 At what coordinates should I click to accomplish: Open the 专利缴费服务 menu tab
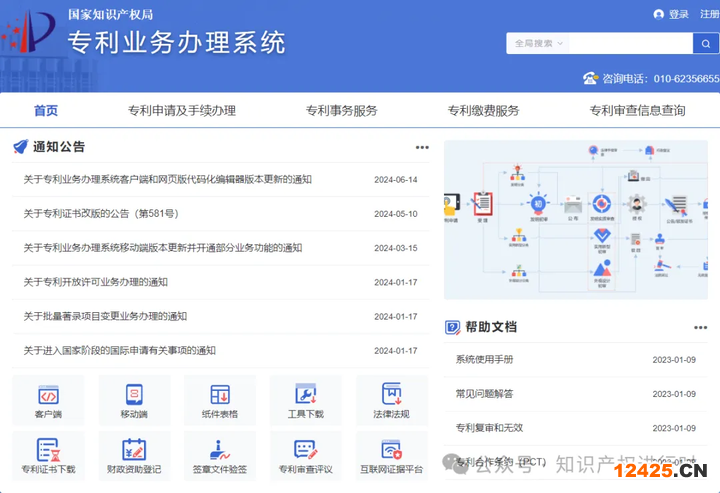point(483,111)
